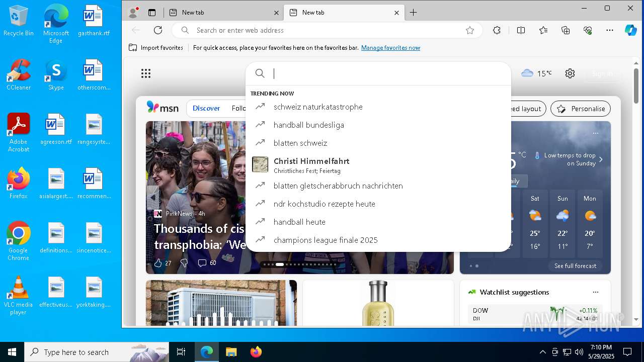This screenshot has width=644, height=362.
Task: Close the active New tab
Action: pyautogui.click(x=396, y=13)
